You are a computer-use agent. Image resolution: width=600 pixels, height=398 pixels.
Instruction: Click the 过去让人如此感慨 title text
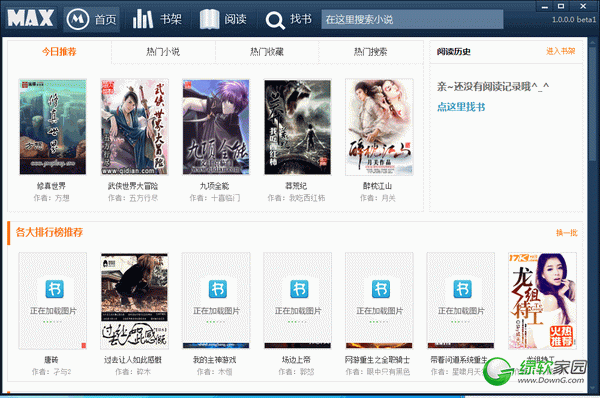[133, 360]
